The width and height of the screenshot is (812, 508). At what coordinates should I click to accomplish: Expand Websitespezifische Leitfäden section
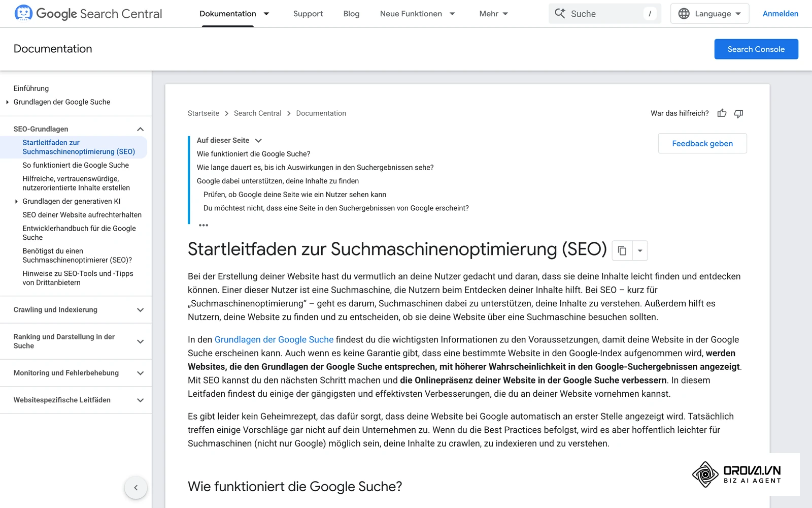[141, 400]
